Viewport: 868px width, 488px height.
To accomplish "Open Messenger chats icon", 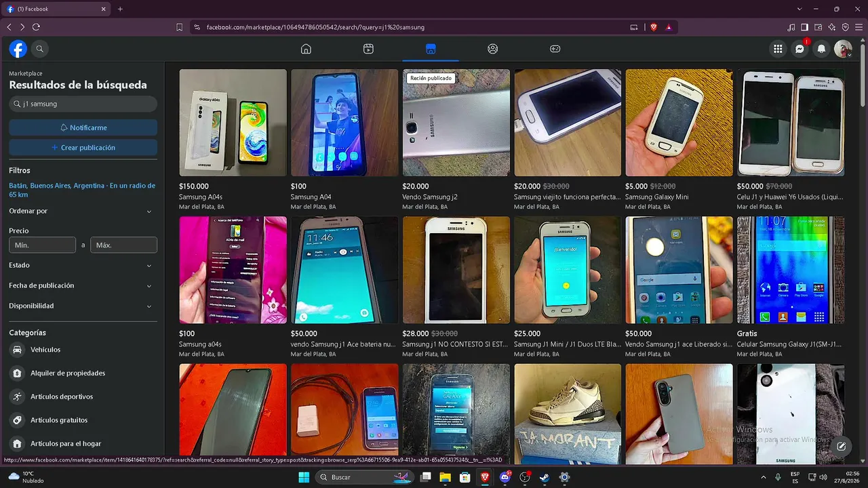I will click(x=800, y=49).
